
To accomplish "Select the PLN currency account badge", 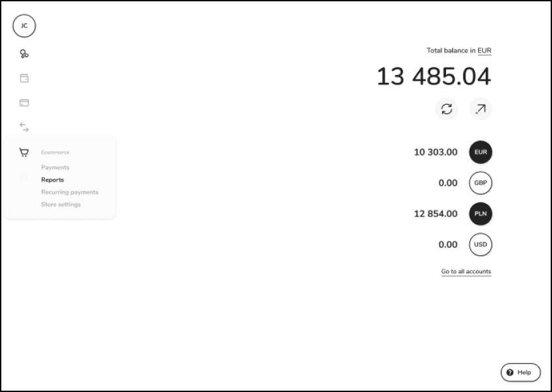I will click(x=481, y=214).
